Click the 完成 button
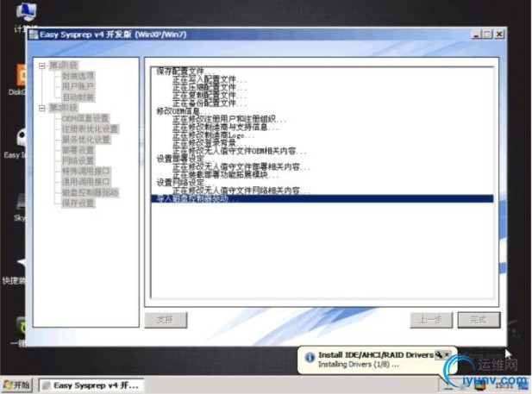 click(x=479, y=320)
